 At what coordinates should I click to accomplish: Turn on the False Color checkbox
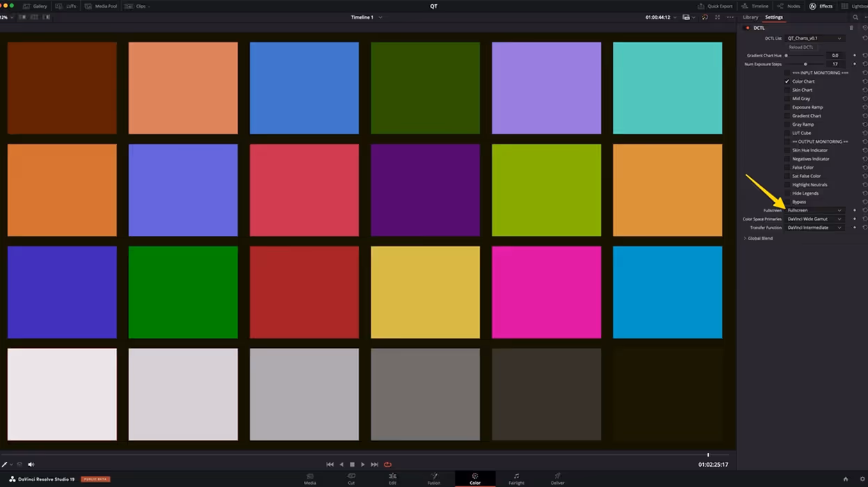787,168
